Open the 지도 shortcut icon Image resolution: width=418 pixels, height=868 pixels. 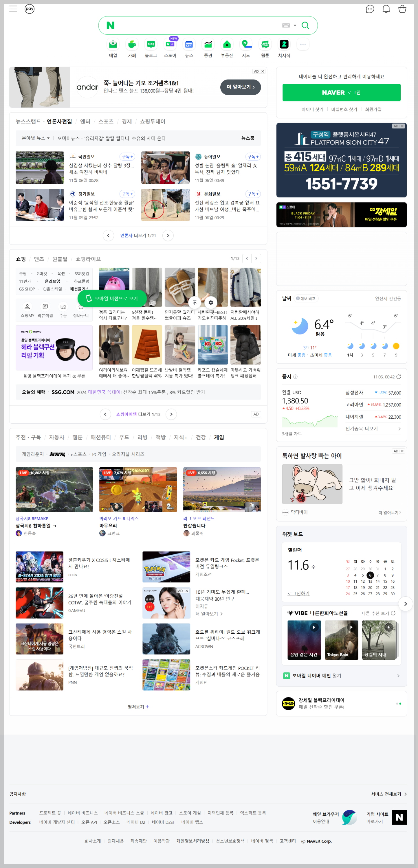coord(246,44)
